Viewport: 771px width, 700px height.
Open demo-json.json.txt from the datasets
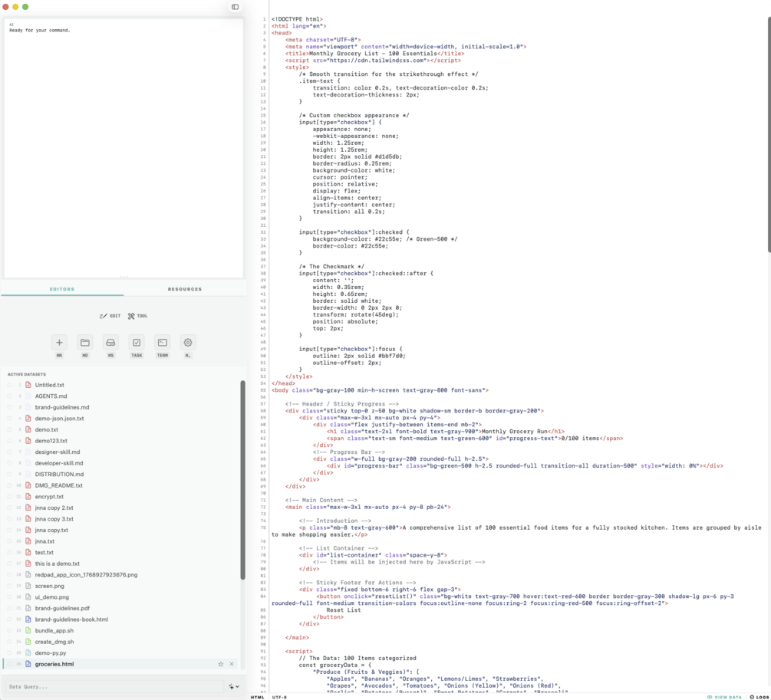click(60, 419)
